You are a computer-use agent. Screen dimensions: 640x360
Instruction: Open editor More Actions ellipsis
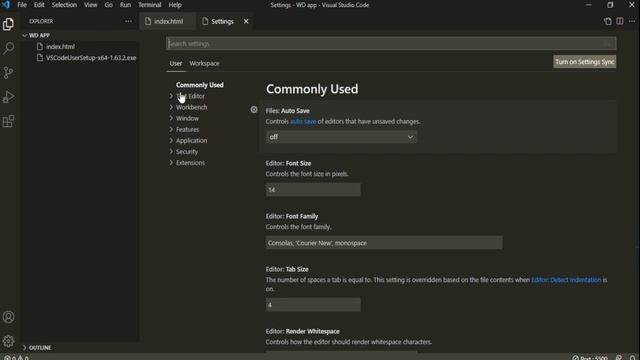[632, 21]
